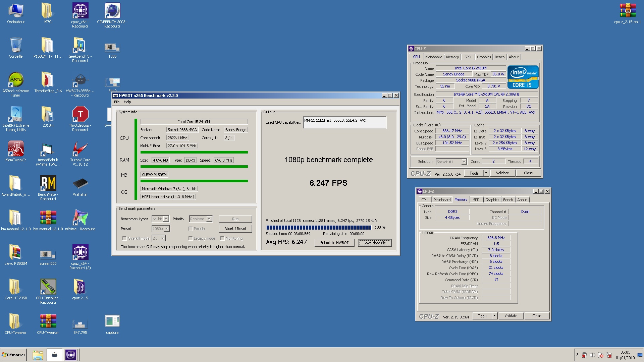
Task: Switch to Memory tab in upper CPU-Z window
Action: pyautogui.click(x=452, y=57)
